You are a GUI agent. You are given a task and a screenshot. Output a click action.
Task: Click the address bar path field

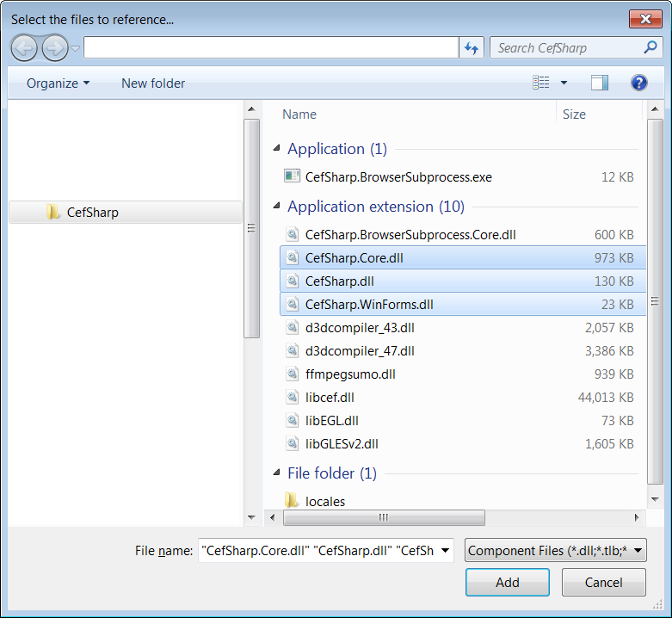click(271, 47)
